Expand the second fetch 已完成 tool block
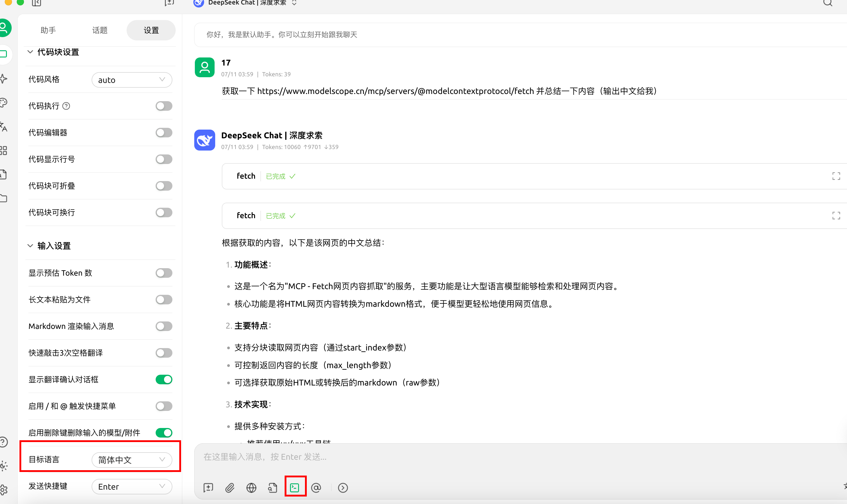 [x=534, y=215]
